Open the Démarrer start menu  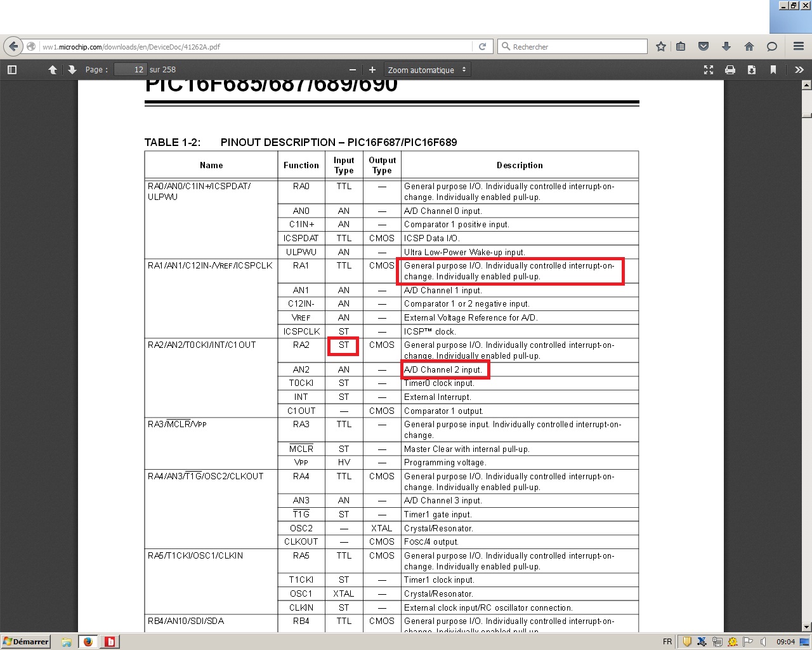coord(26,642)
